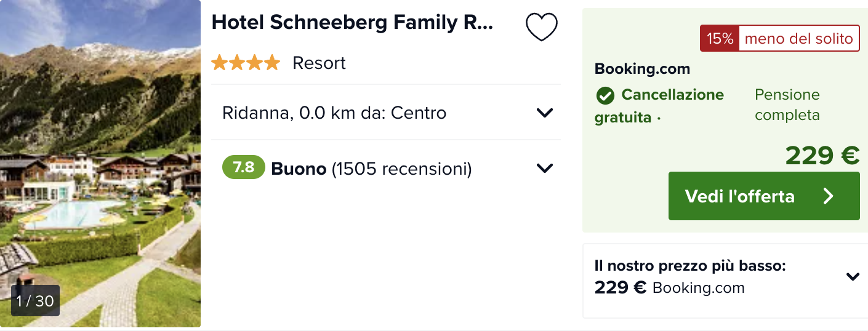This screenshot has width=868, height=331.
Task: Click the arrow icon on Vedi l'offerta
Action: click(x=828, y=196)
